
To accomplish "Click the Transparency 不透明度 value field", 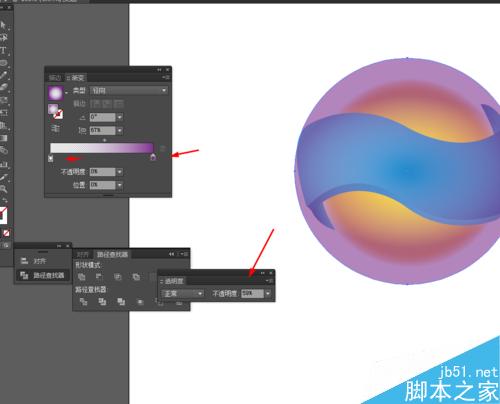I will point(252,293).
